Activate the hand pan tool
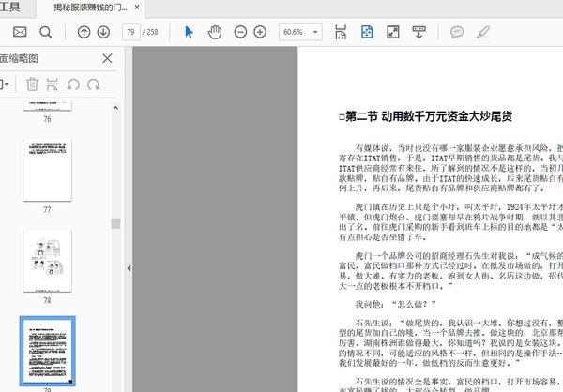Image resolution: width=563 pixels, height=392 pixels. point(214,32)
